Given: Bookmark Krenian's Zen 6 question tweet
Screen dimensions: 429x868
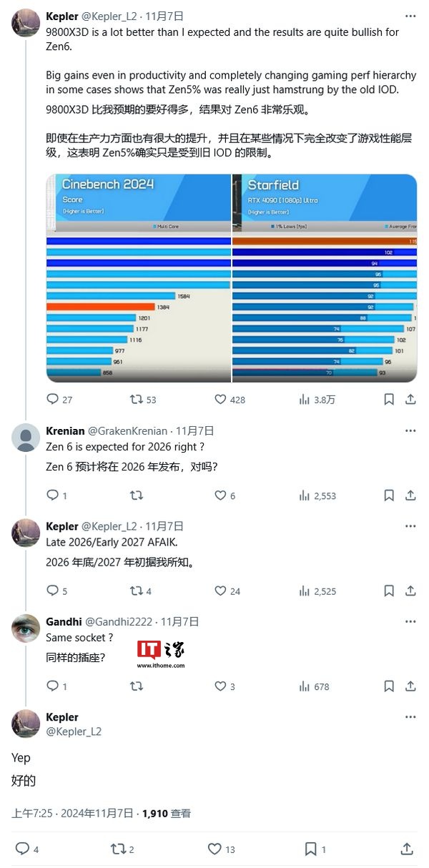Looking at the screenshot, I should click(x=388, y=495).
